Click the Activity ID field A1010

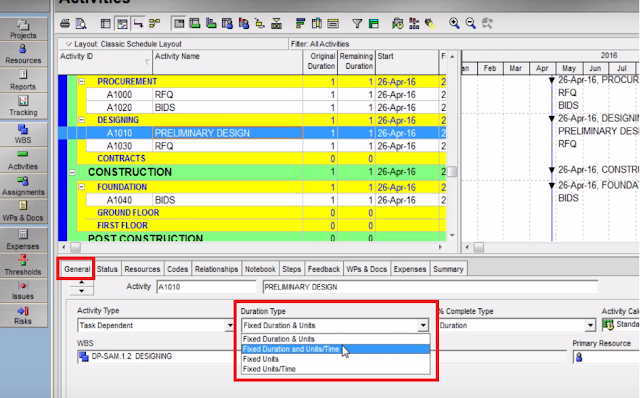click(x=206, y=287)
